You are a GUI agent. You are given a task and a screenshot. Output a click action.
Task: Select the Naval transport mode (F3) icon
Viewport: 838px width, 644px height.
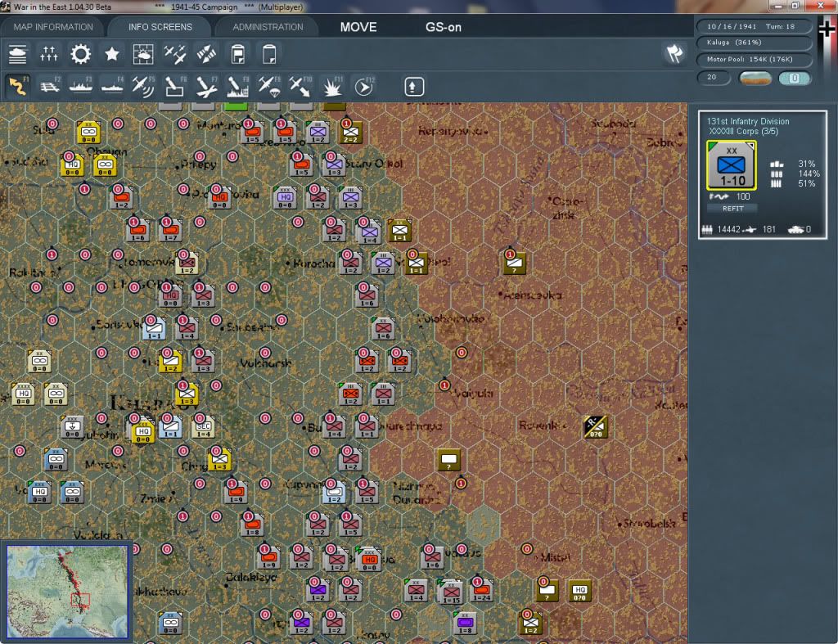coord(81,86)
